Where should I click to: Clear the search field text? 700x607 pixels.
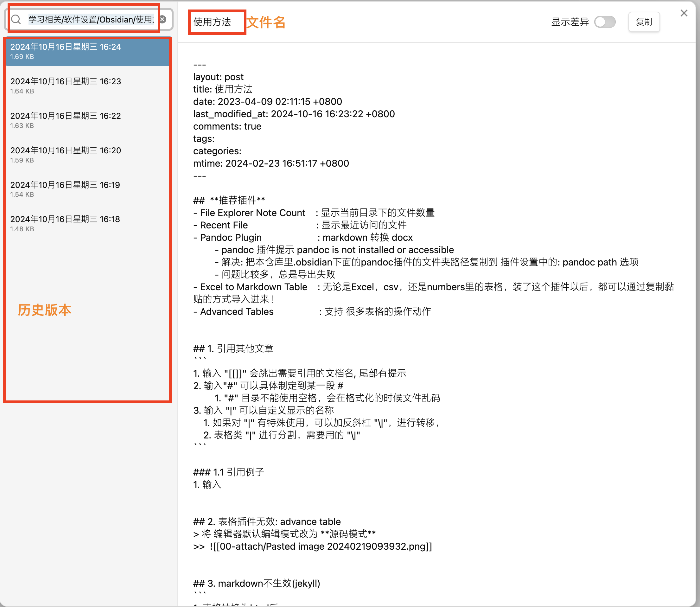163,19
